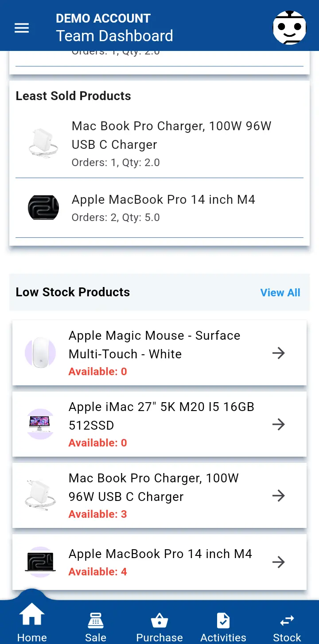View all low stock products

point(280,292)
